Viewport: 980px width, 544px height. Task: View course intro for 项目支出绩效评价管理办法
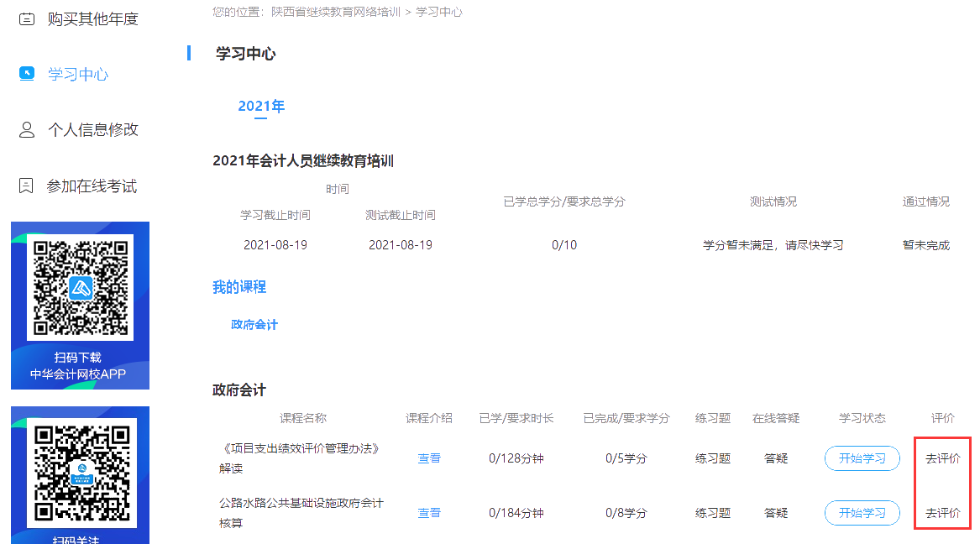[429, 458]
